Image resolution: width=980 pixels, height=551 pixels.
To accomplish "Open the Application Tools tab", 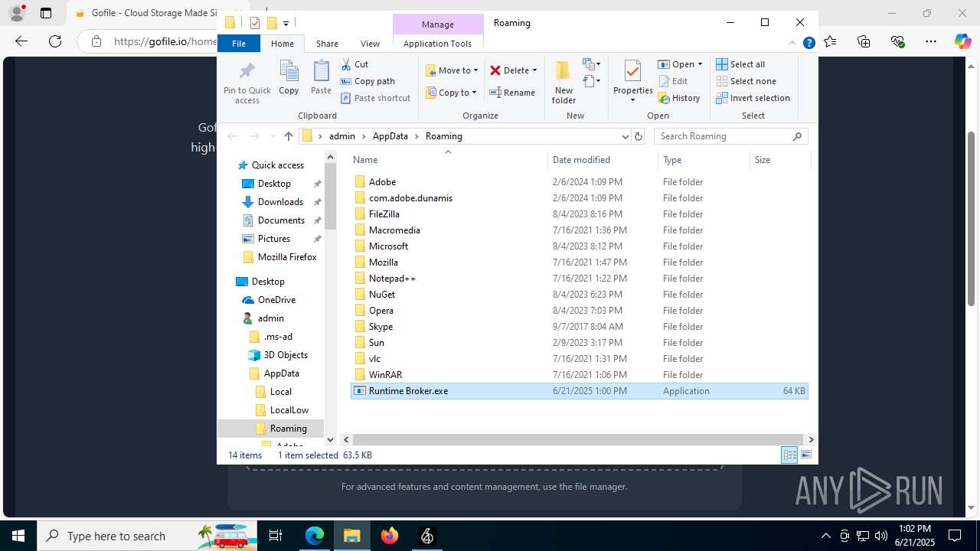I will coord(437,44).
